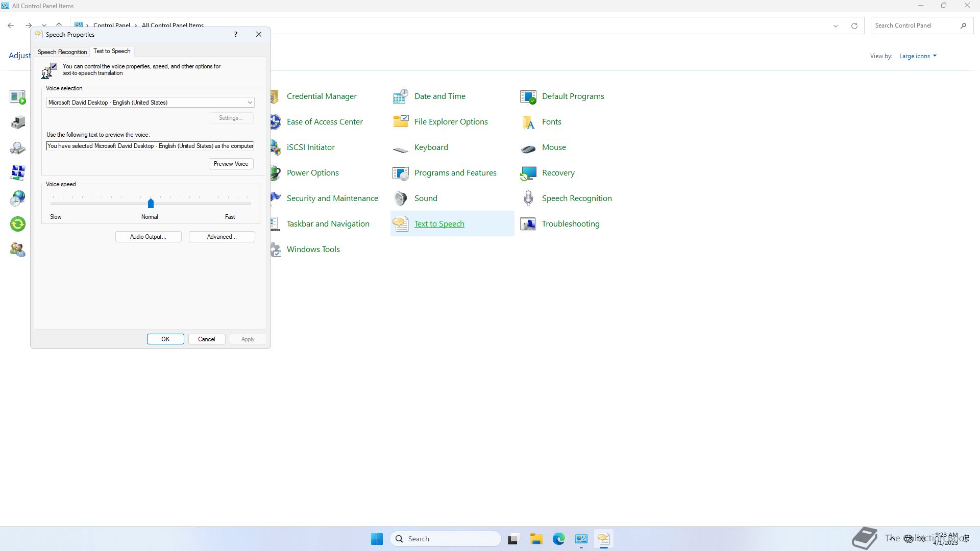980x551 pixels.
Task: Open the Windows Tools icon
Action: (x=276, y=249)
